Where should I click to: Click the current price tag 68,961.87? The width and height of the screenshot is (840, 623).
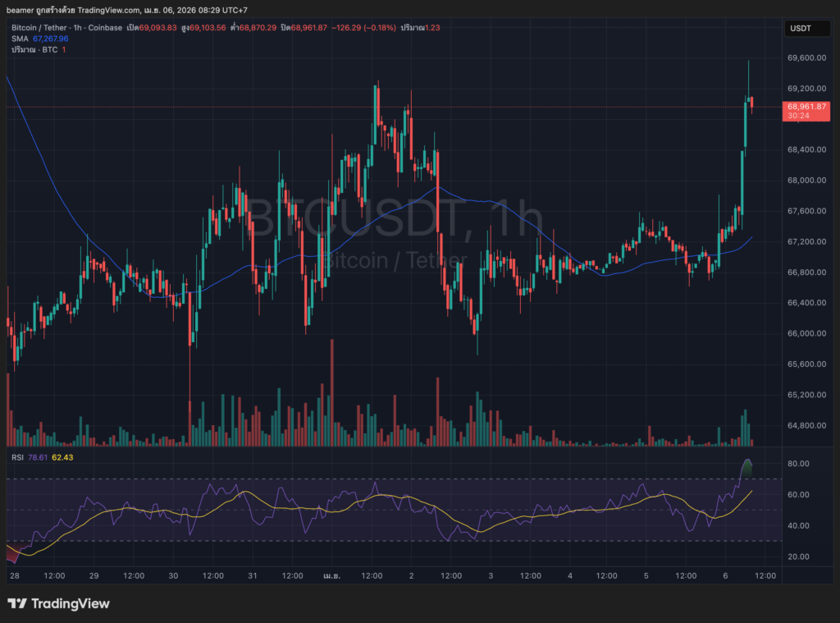pyautogui.click(x=807, y=107)
